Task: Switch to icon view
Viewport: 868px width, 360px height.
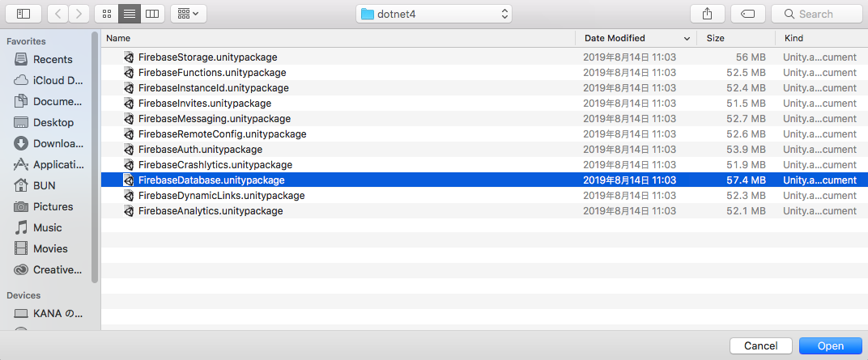Action: tap(106, 14)
